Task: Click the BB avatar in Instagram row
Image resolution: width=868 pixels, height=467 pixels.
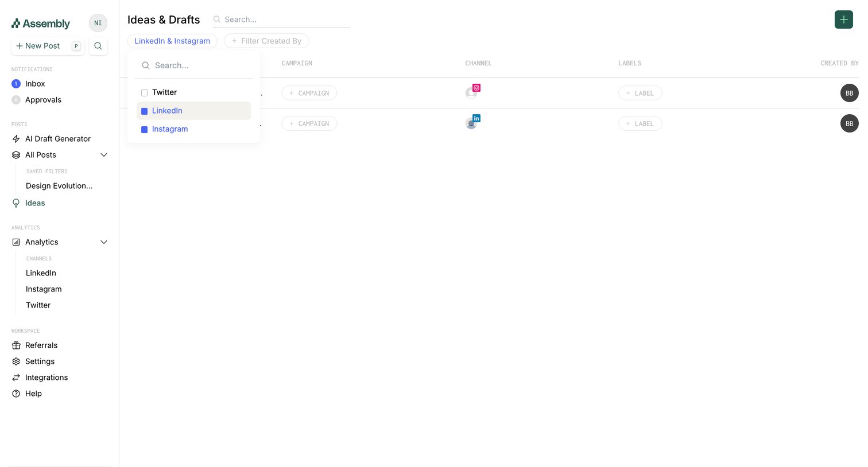Action: point(850,93)
